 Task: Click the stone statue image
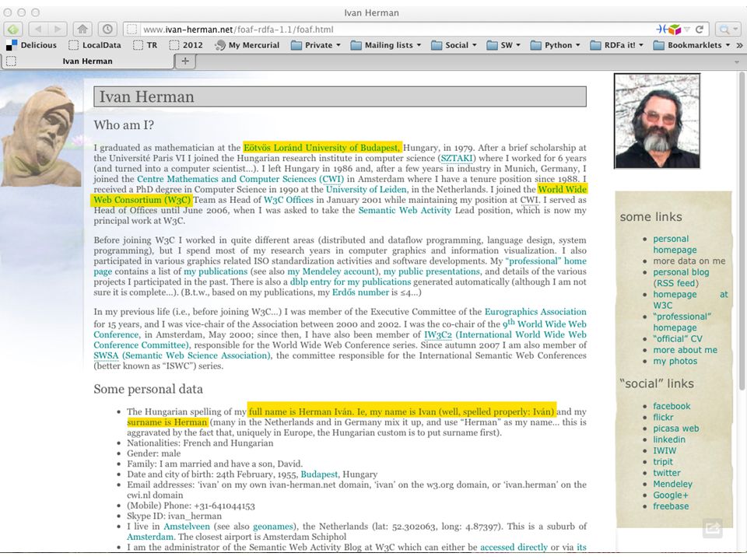pos(41,135)
